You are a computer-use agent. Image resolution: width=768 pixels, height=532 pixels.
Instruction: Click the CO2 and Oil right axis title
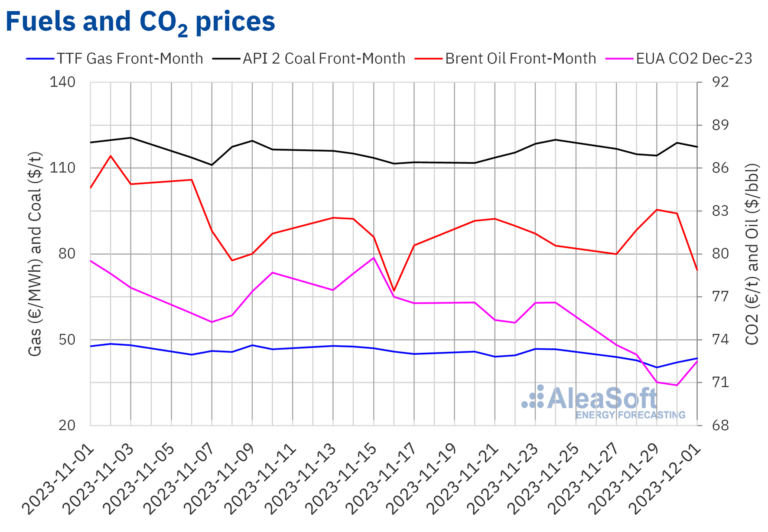coord(752,254)
